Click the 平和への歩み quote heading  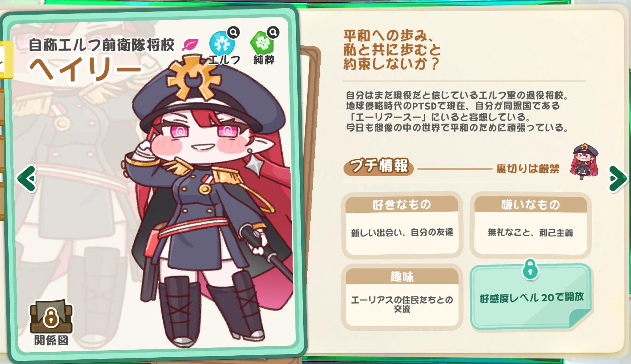[392, 49]
